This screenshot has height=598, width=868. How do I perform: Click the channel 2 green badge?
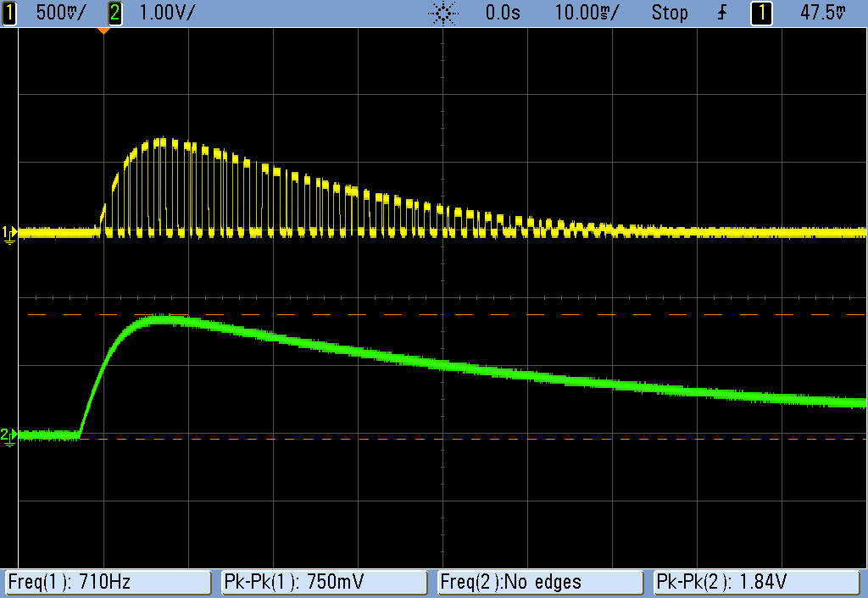pos(114,13)
